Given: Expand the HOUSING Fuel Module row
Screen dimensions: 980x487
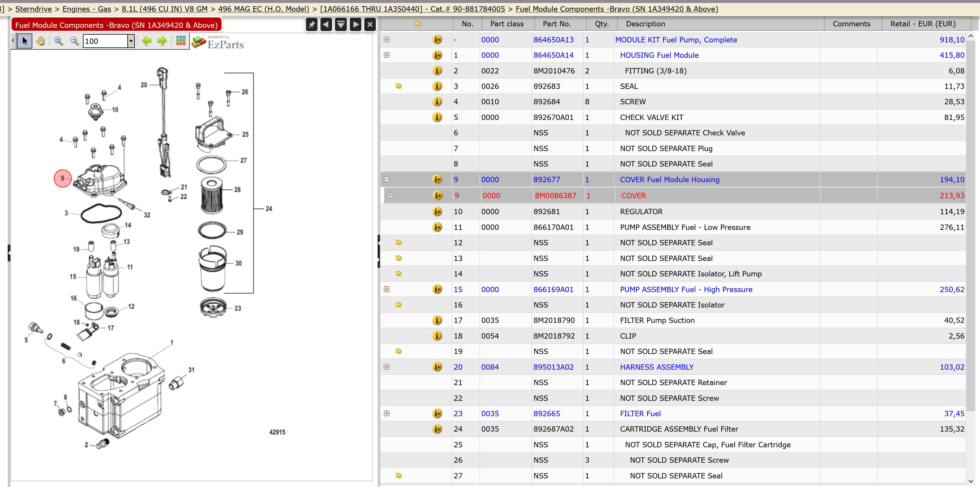Looking at the screenshot, I should pyautogui.click(x=386, y=55).
